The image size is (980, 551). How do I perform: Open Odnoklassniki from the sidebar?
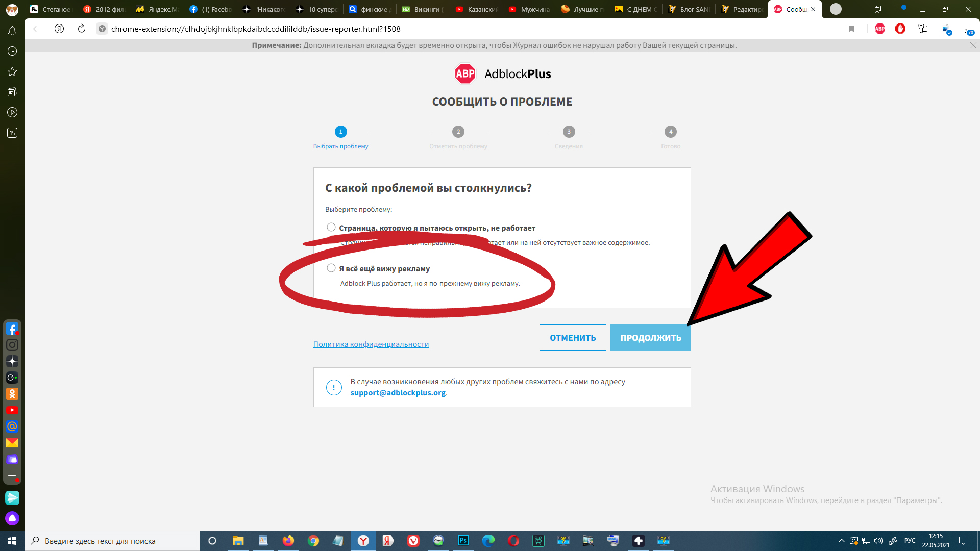(12, 394)
